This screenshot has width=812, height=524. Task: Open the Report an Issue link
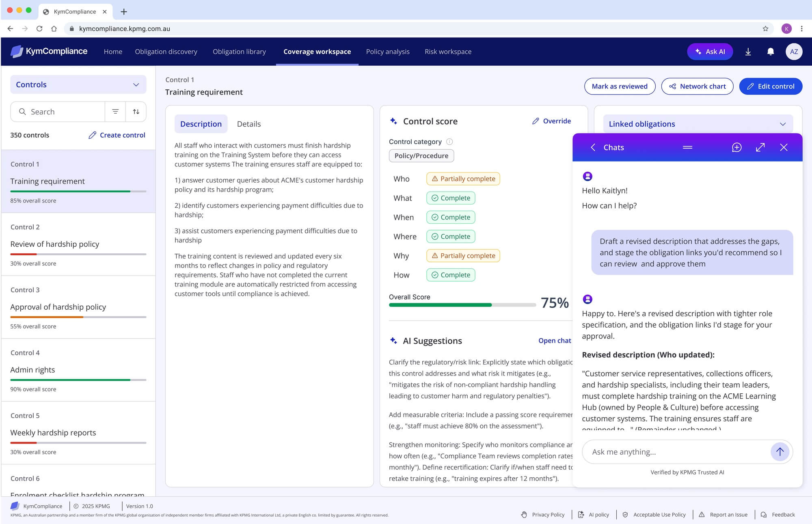tap(723, 514)
